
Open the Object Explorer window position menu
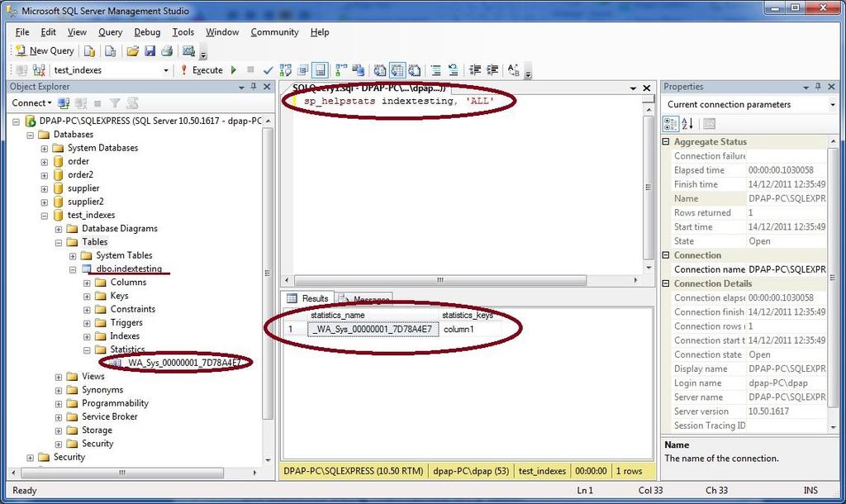tap(241, 87)
